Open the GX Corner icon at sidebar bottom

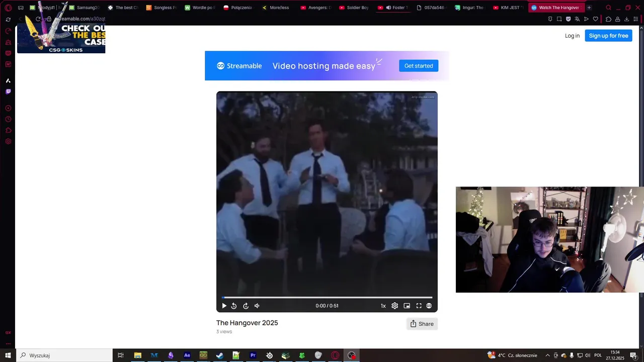8,332
